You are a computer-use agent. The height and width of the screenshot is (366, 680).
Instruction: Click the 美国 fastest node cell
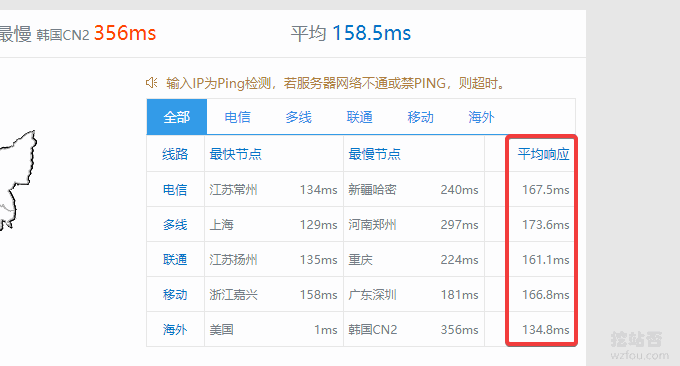pos(222,330)
